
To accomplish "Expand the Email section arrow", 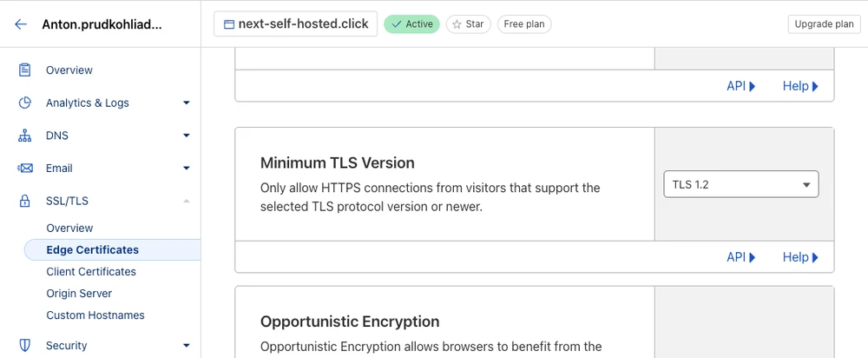I will coord(186,168).
